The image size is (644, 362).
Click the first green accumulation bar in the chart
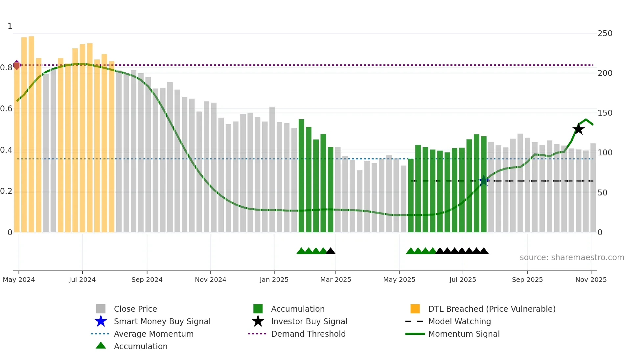(301, 176)
